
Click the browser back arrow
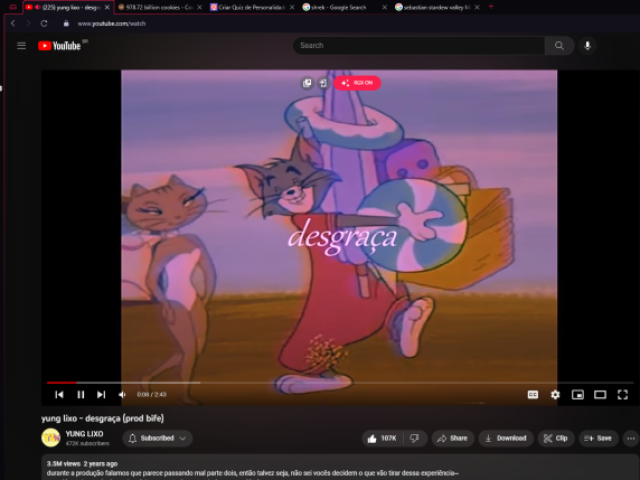(x=13, y=23)
